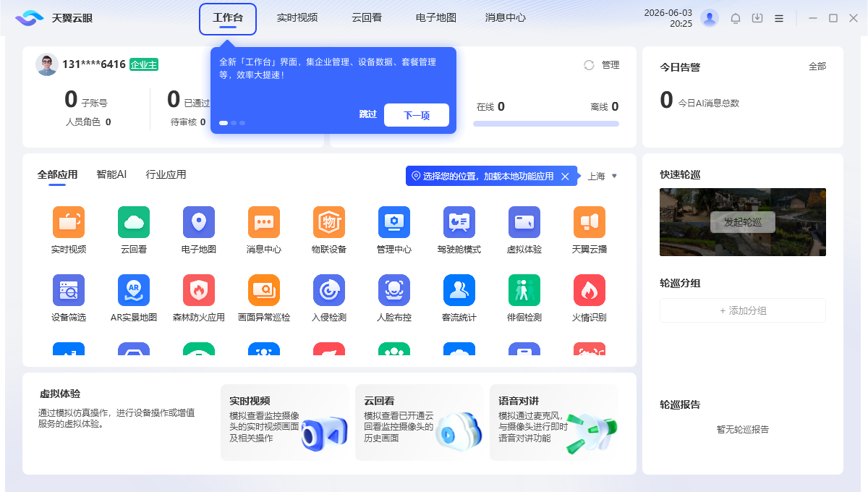
Task: Switch to the 电子地图 top tab
Action: (x=436, y=18)
